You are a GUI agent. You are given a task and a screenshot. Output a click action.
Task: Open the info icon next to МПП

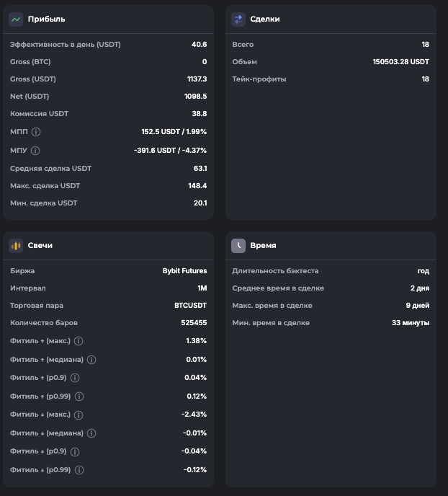(36, 132)
